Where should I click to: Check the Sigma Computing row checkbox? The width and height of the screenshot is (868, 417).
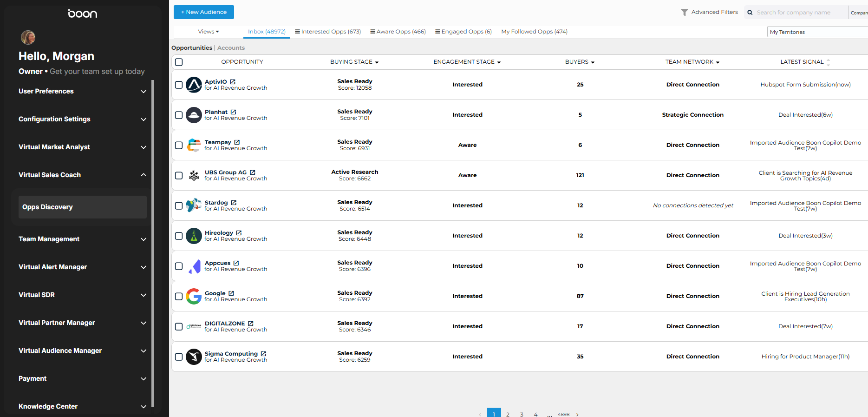pos(179,357)
